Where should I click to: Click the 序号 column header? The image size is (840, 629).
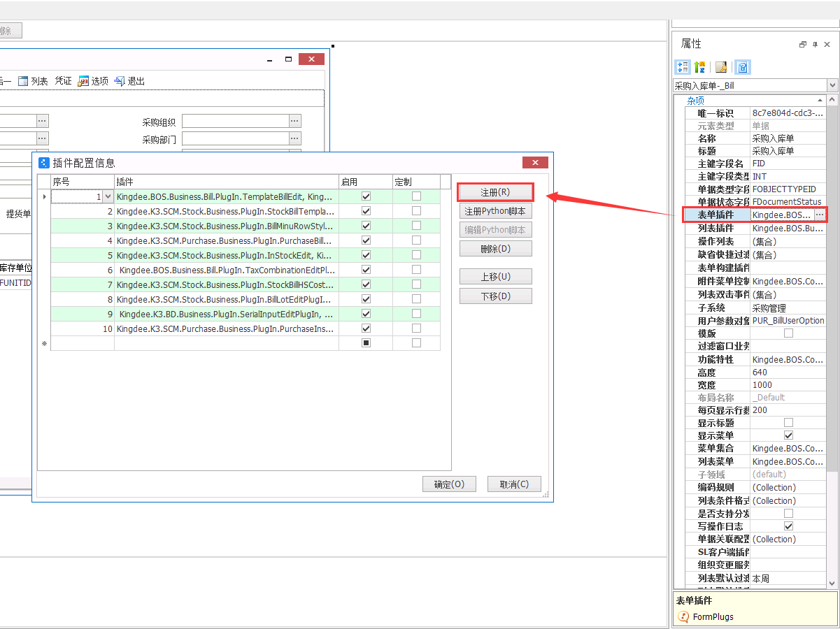pos(83,182)
